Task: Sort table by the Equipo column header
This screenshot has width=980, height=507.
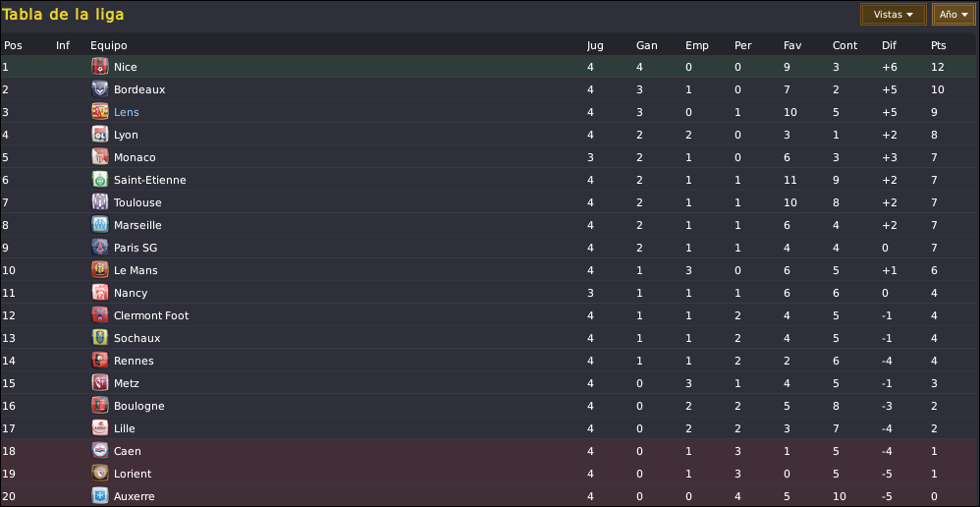Action: click(x=109, y=45)
